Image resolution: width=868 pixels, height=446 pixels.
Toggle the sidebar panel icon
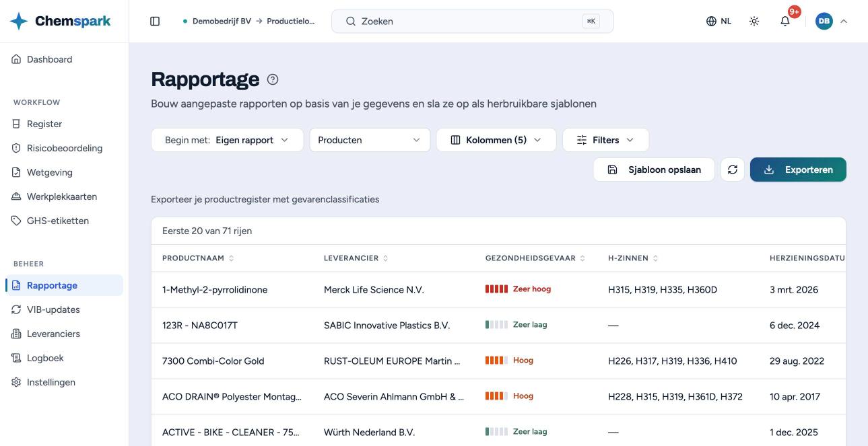click(x=155, y=22)
